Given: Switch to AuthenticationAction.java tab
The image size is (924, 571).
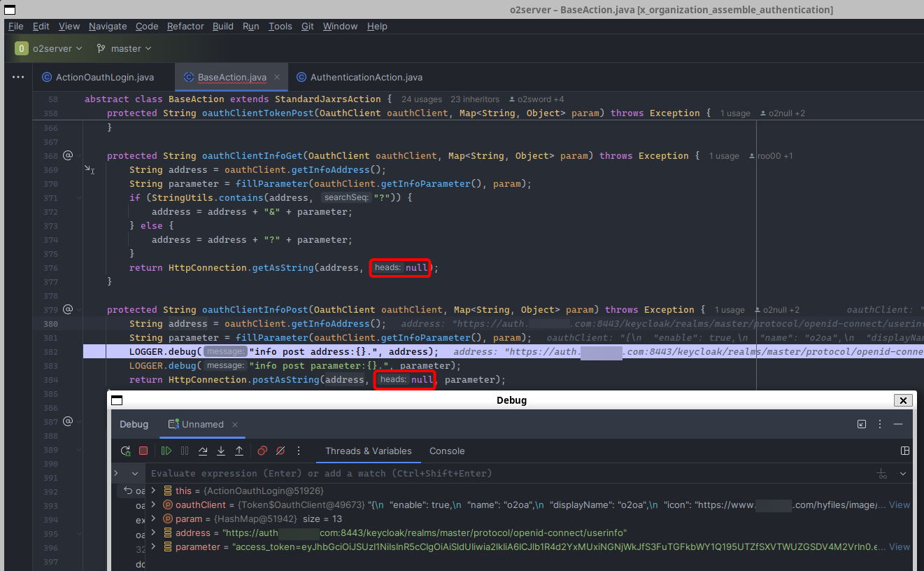Looking at the screenshot, I should point(366,77).
